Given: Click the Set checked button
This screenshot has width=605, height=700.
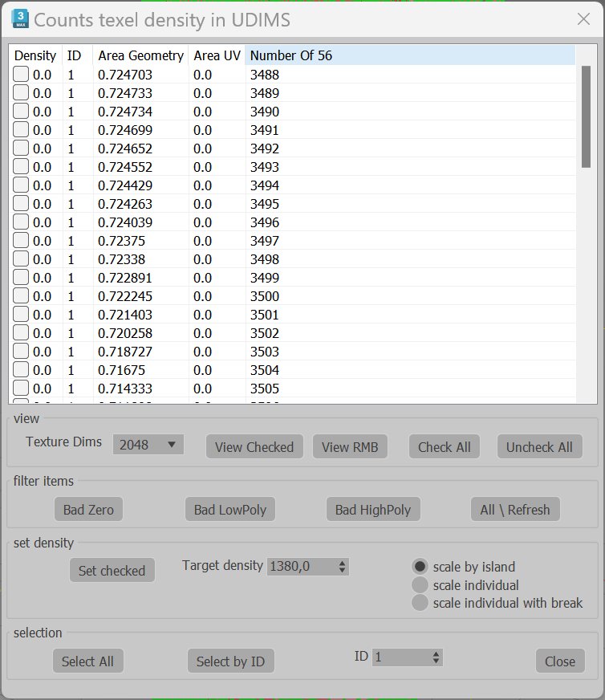Looking at the screenshot, I should [112, 571].
